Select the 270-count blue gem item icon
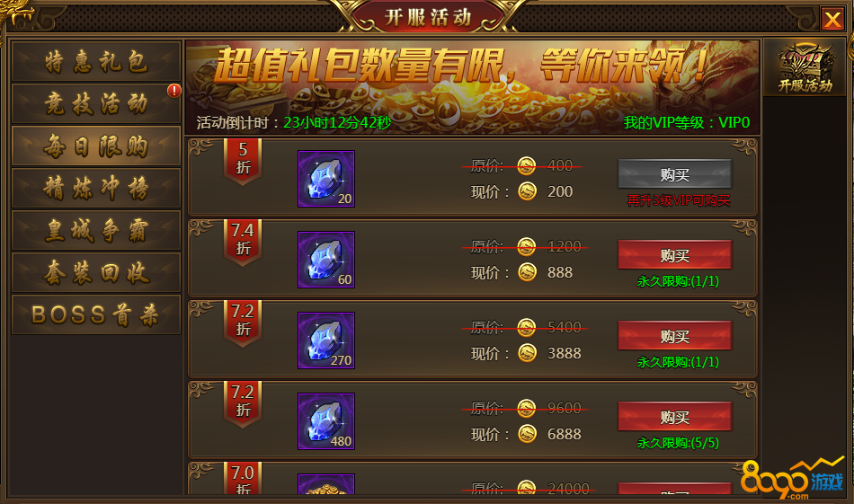Image resolution: width=854 pixels, height=504 pixels. pyautogui.click(x=326, y=340)
